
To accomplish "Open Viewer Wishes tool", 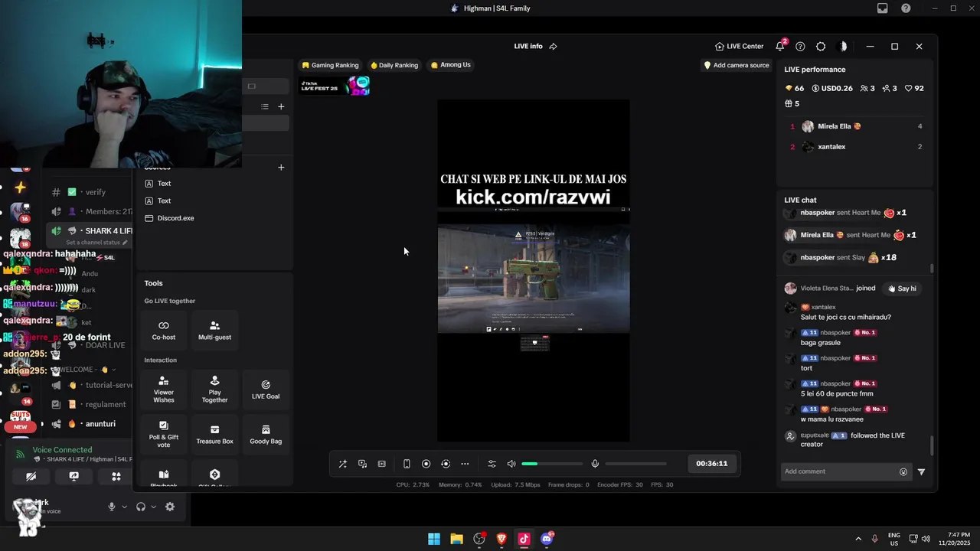I will click(164, 389).
